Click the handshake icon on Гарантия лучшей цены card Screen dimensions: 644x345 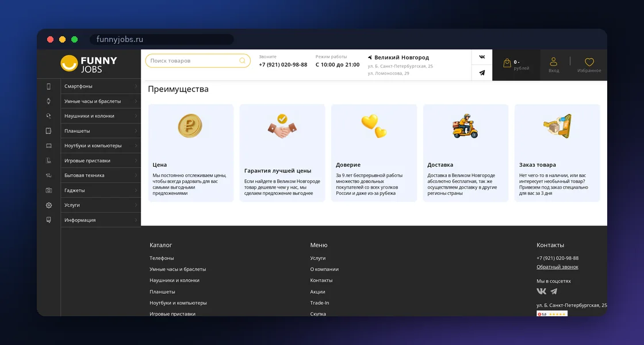[x=282, y=126]
